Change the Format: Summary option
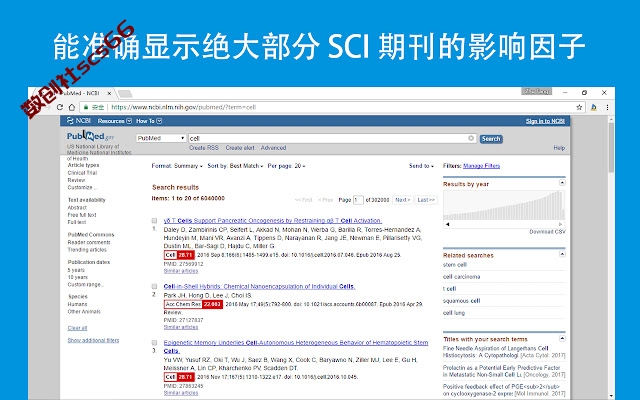640x400 pixels. [177, 166]
